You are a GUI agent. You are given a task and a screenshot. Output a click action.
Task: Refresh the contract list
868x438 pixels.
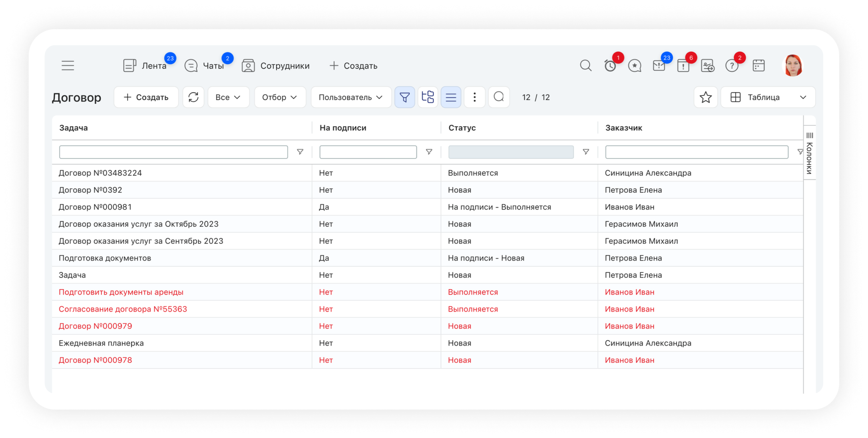pyautogui.click(x=193, y=97)
